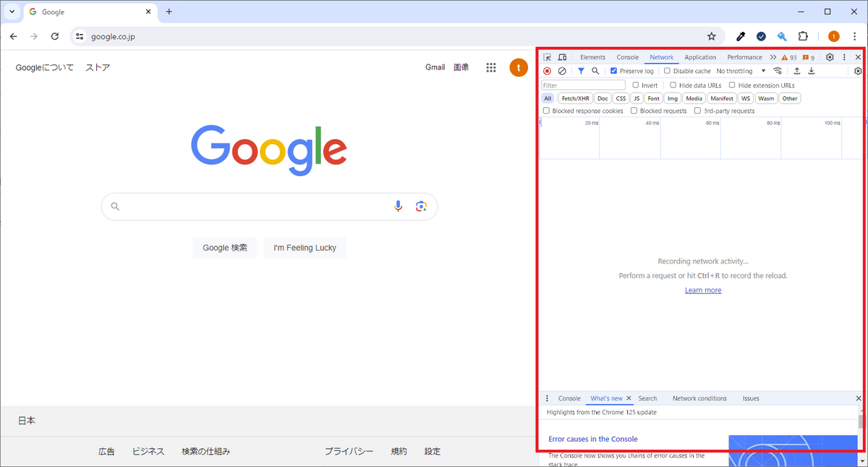Viewport: 868px width, 467px height.
Task: Open the drawer Console tab
Action: tap(569, 398)
